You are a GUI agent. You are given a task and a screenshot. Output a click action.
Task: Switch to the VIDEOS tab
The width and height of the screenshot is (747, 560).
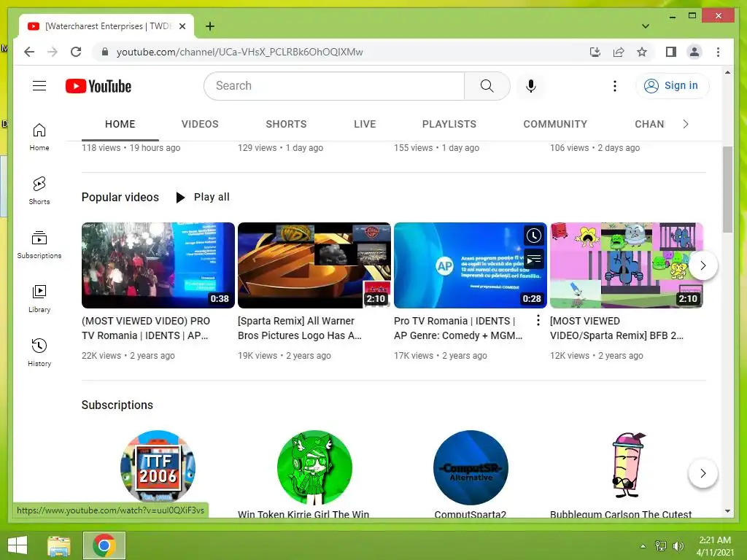click(200, 124)
